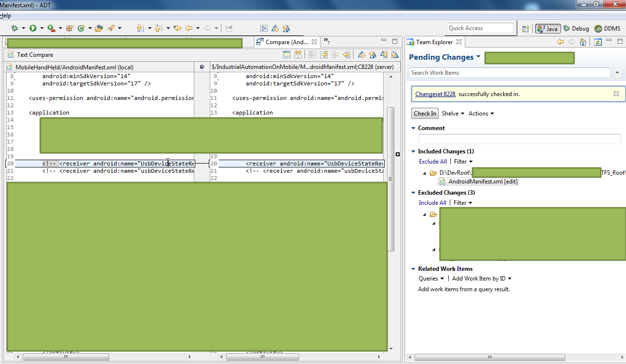The height and width of the screenshot is (364, 626).
Task: Switch to the DDMS perspective
Action: point(608,29)
